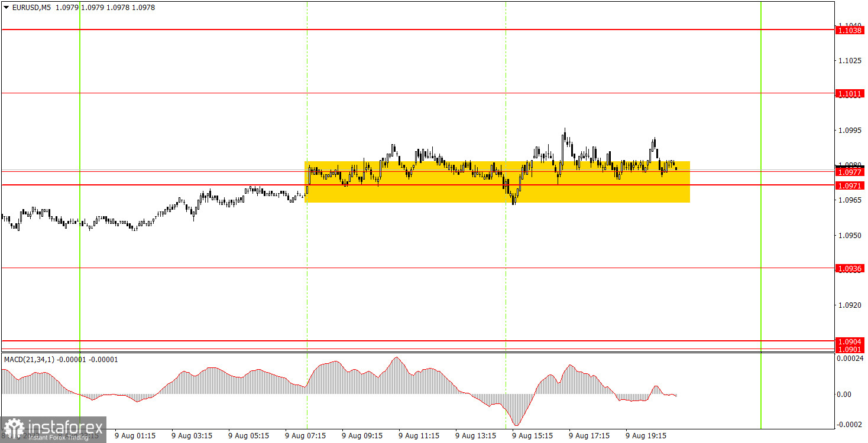Select the 1.0977 price level label
Screen dimensions: 868x443
850,172
